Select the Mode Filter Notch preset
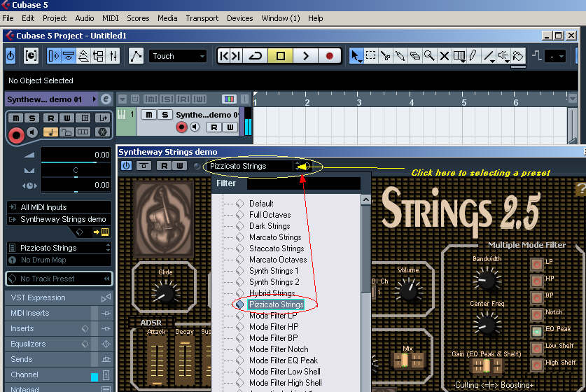The height and width of the screenshot is (392, 586). pyautogui.click(x=279, y=349)
